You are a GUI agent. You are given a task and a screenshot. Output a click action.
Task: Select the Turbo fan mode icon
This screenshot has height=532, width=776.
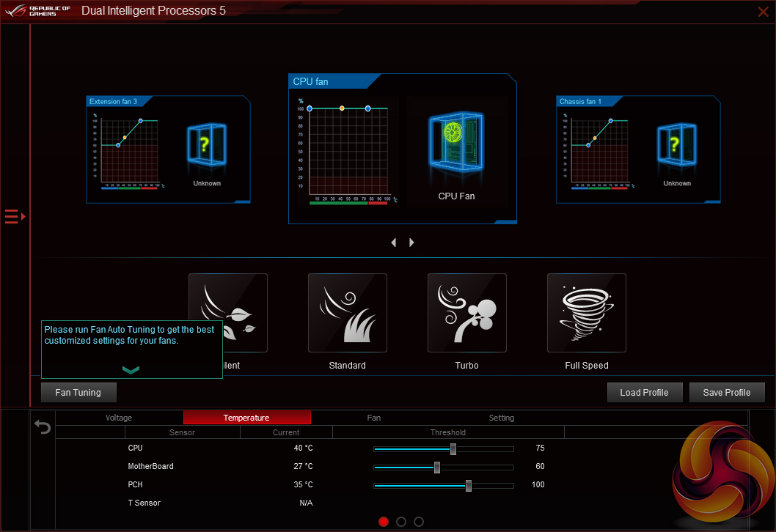pos(467,313)
